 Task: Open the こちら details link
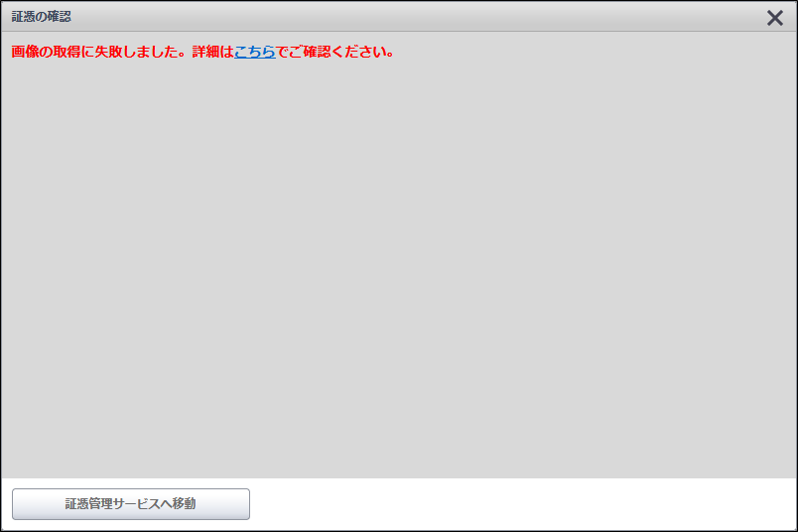click(x=254, y=52)
